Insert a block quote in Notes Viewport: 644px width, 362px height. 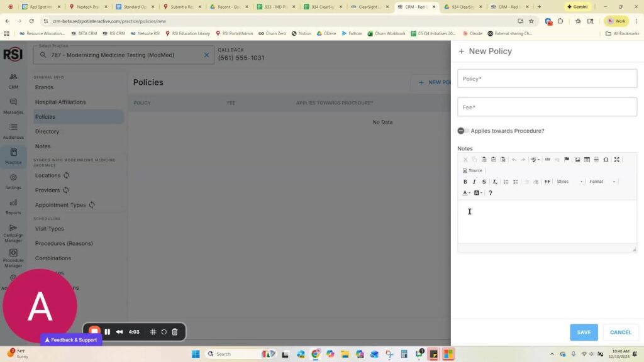[547, 182]
